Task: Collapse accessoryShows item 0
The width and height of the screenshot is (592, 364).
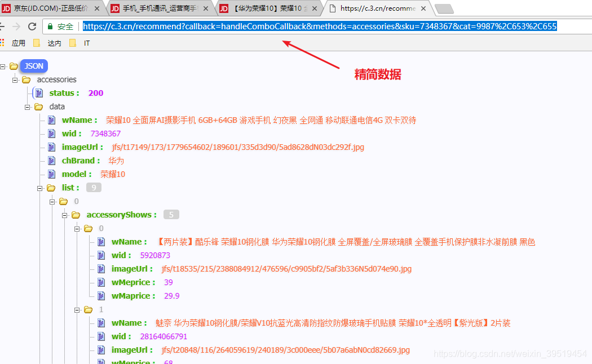Action: (77, 229)
